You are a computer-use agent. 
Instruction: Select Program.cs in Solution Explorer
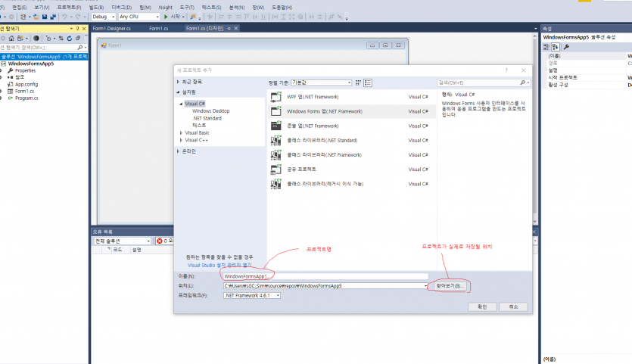point(26,98)
